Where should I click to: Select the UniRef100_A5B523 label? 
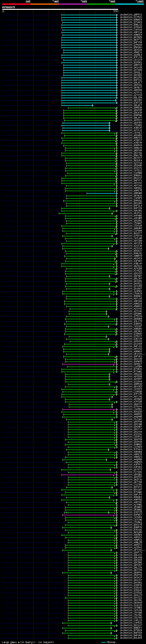[131, 457]
